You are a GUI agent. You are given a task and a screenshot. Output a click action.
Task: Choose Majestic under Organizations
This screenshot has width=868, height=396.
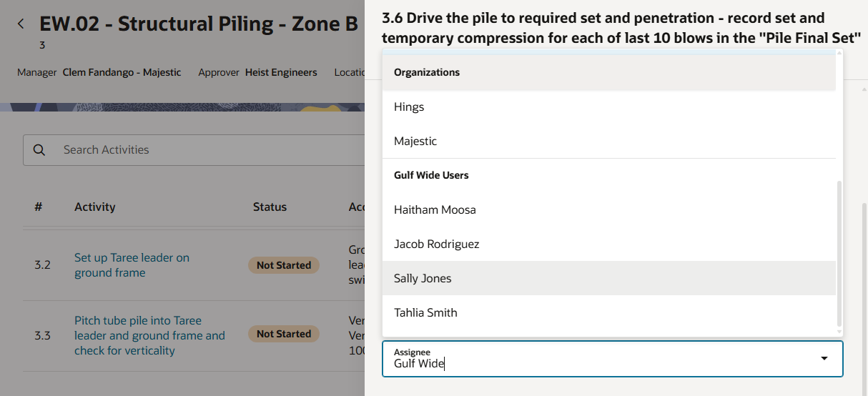click(x=415, y=142)
